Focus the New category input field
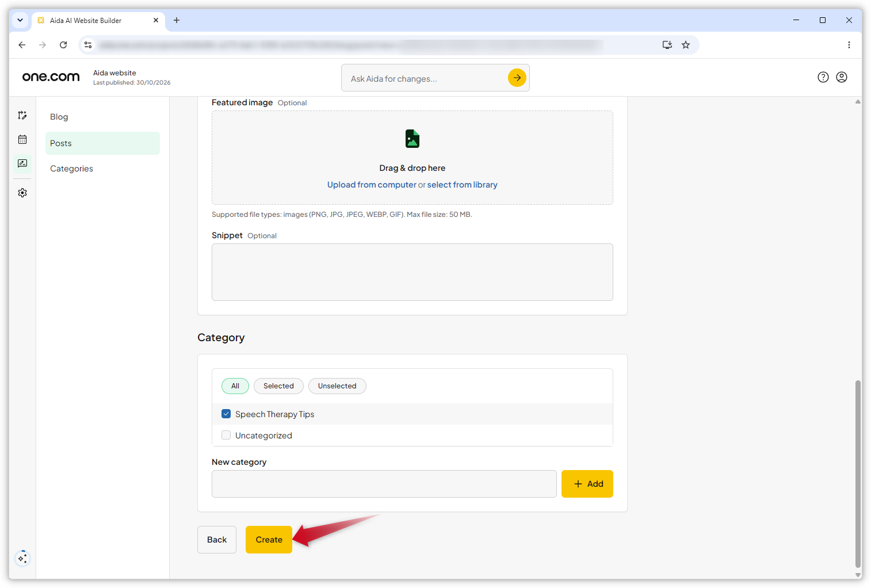 pyautogui.click(x=384, y=484)
